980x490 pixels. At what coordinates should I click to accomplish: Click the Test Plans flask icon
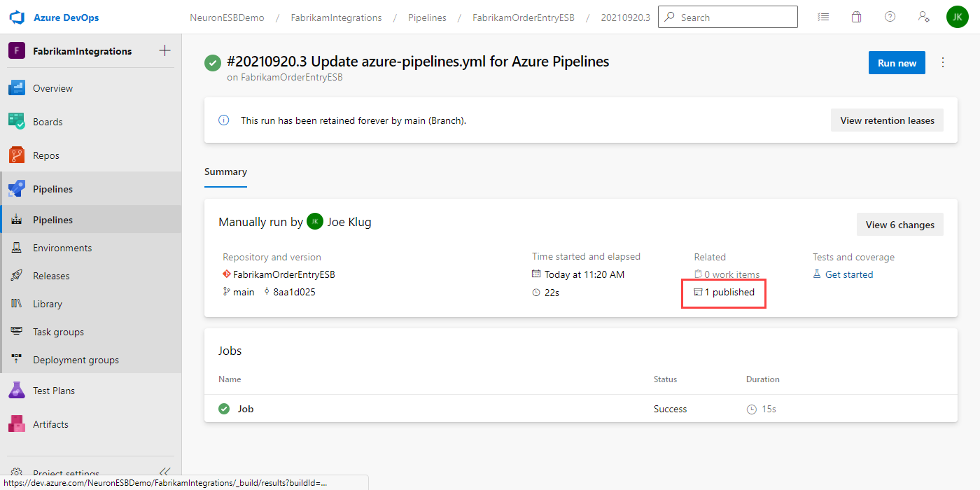17,391
